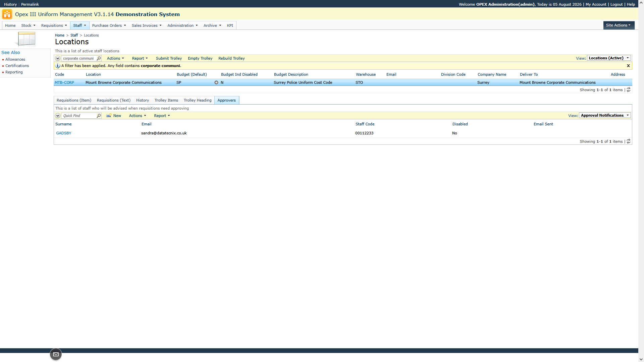This screenshot has height=362, width=644.
Task: Sort by Budget Description column header
Action: click(x=291, y=74)
